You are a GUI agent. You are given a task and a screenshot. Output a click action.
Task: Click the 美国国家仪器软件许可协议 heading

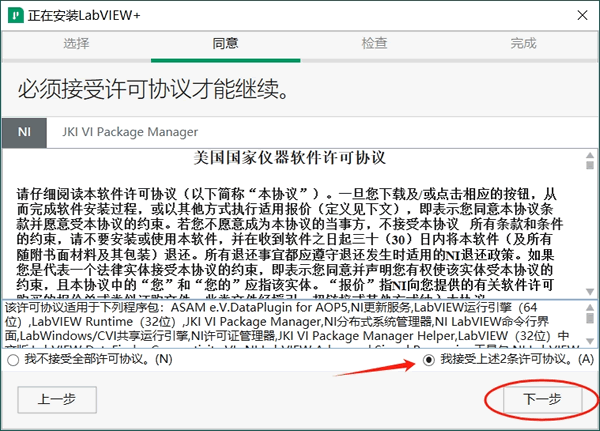tap(289, 158)
